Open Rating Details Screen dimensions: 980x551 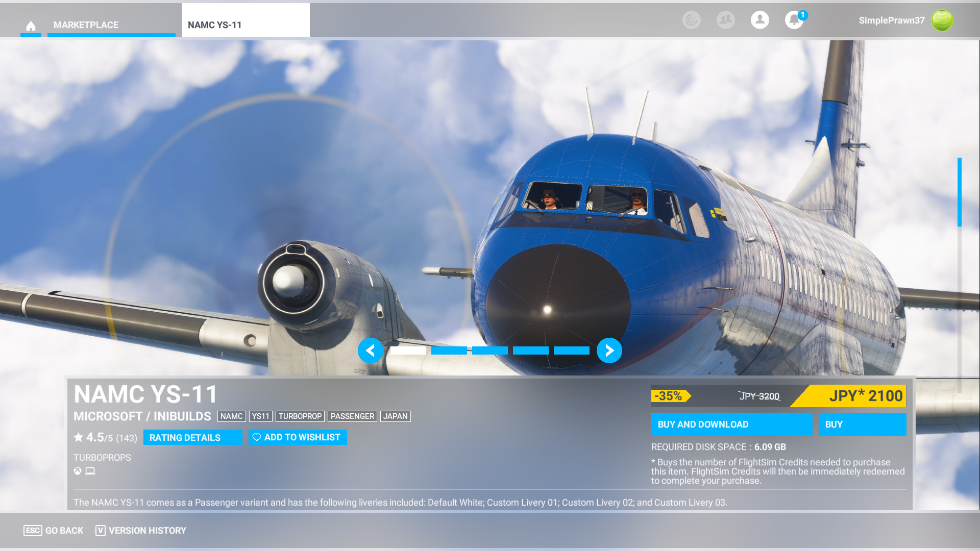coord(192,437)
